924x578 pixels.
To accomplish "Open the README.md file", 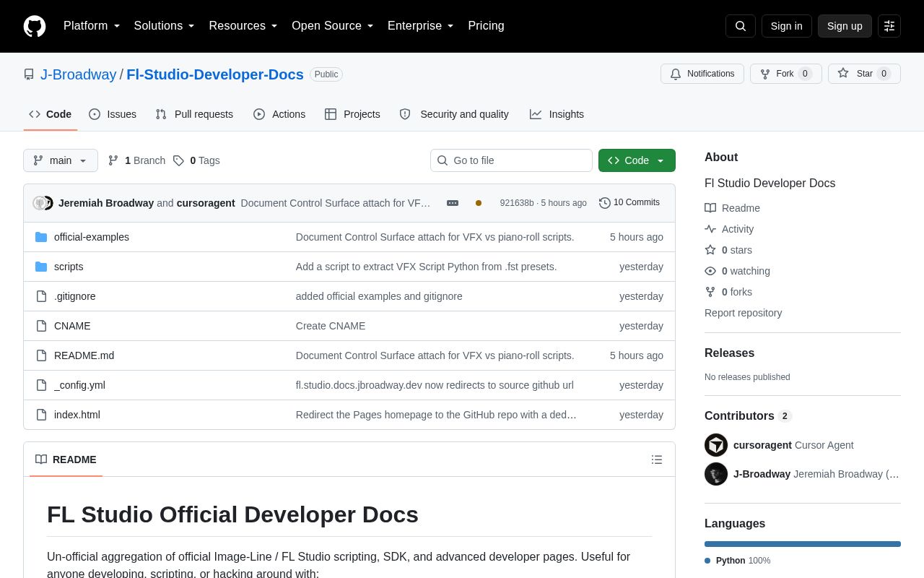I will coord(84,355).
